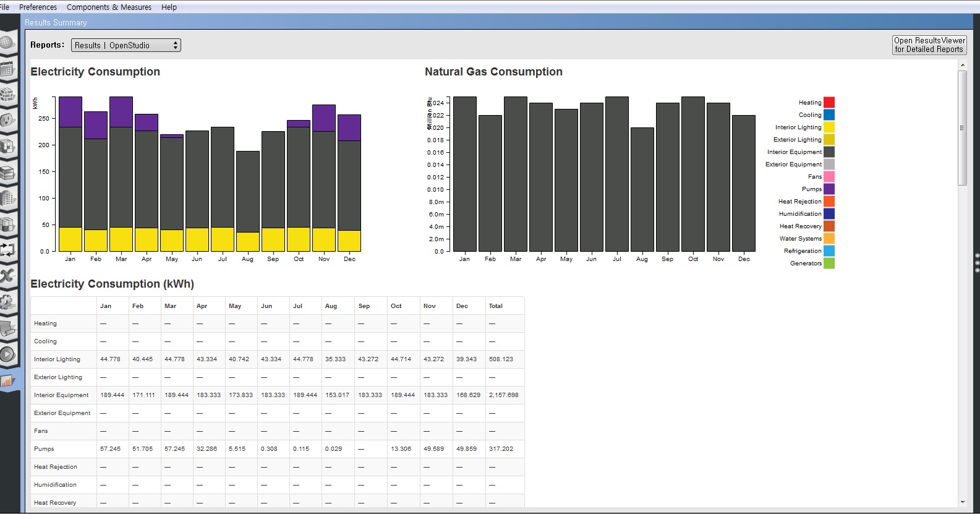Open the Space Types cube icon under Loads

[x=7, y=147]
